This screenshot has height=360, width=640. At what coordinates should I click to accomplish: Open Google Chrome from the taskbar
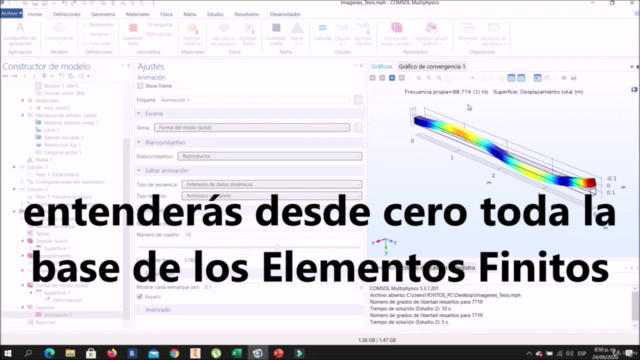174,353
